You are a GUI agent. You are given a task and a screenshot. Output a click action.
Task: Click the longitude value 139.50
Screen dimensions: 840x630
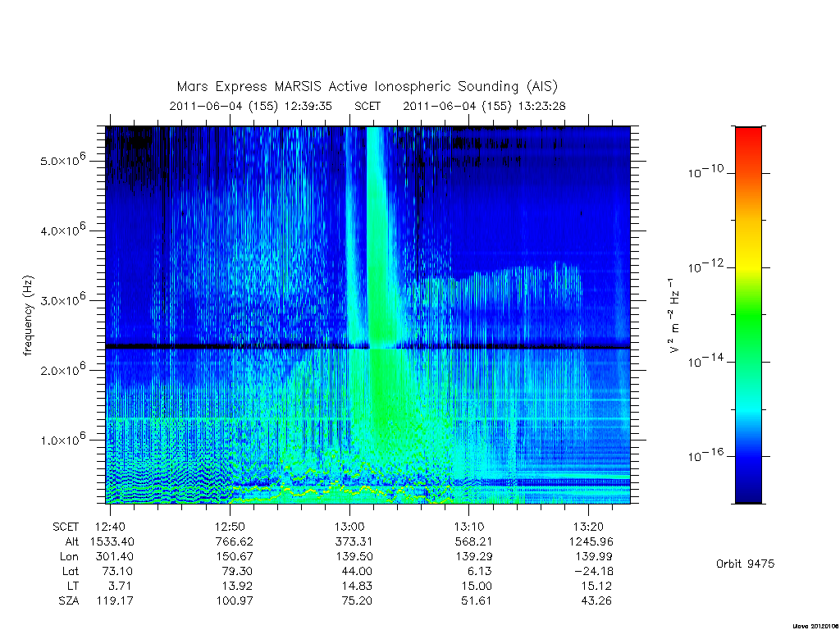pos(354,557)
